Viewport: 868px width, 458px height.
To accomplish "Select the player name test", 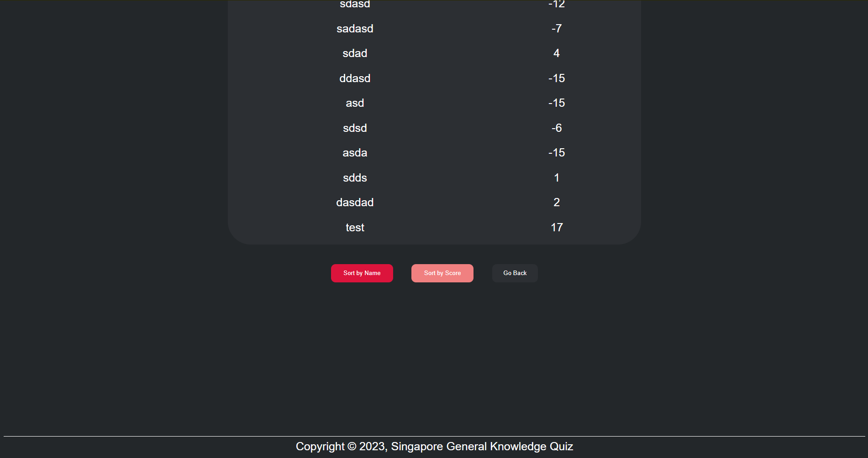I will click(355, 227).
